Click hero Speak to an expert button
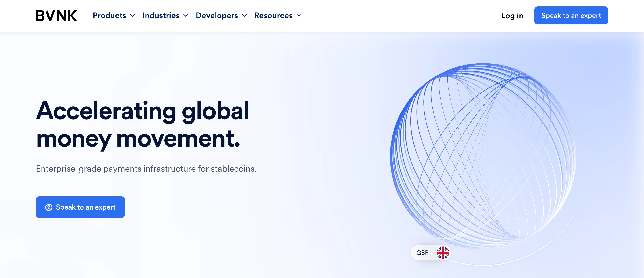Viewport: 644px width, 278px height. tap(80, 207)
